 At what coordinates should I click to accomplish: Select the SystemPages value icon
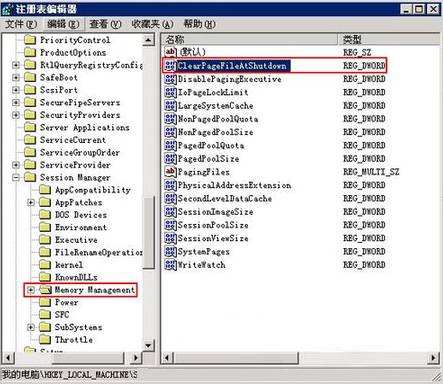(x=170, y=251)
